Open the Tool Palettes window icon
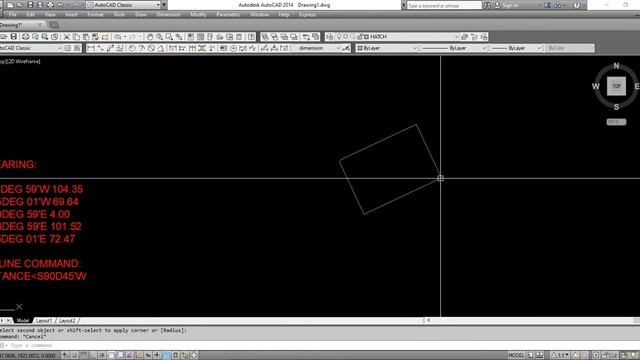This screenshot has width=640, height=360. click(x=210, y=37)
